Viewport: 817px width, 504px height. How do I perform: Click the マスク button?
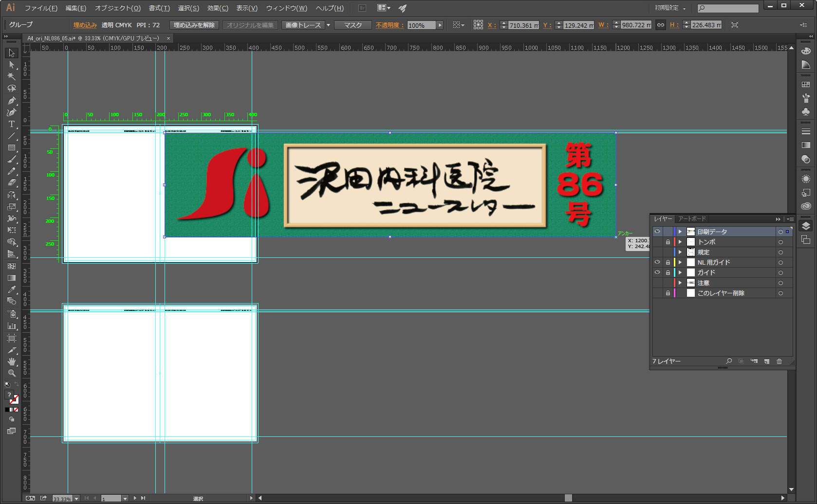point(353,25)
